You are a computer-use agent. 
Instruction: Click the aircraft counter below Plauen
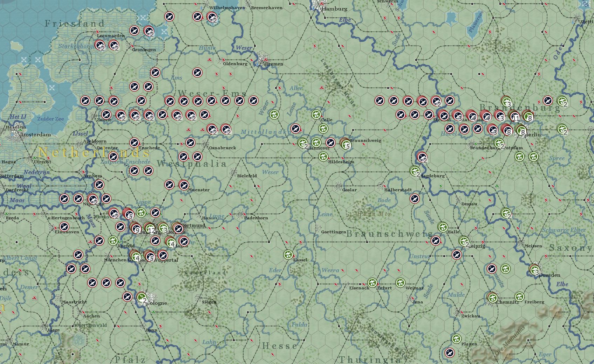450,352
